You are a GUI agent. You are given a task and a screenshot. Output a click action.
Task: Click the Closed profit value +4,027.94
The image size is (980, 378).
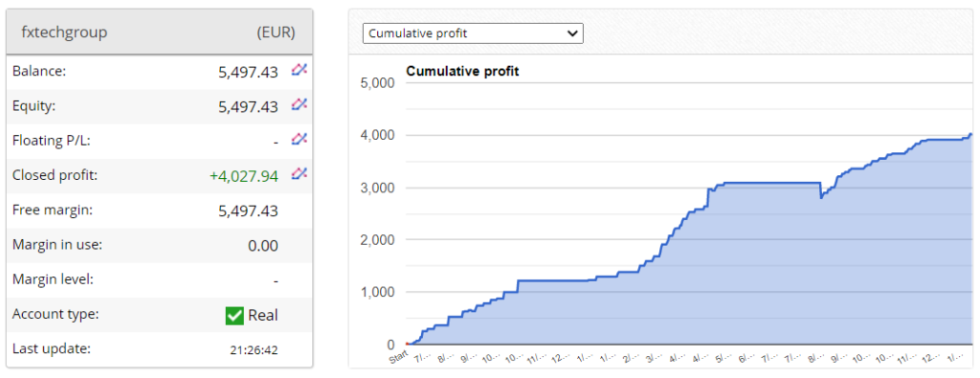point(244,176)
